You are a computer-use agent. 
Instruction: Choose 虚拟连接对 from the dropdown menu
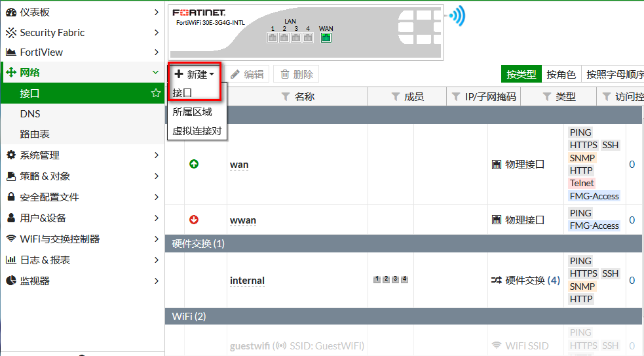(197, 131)
